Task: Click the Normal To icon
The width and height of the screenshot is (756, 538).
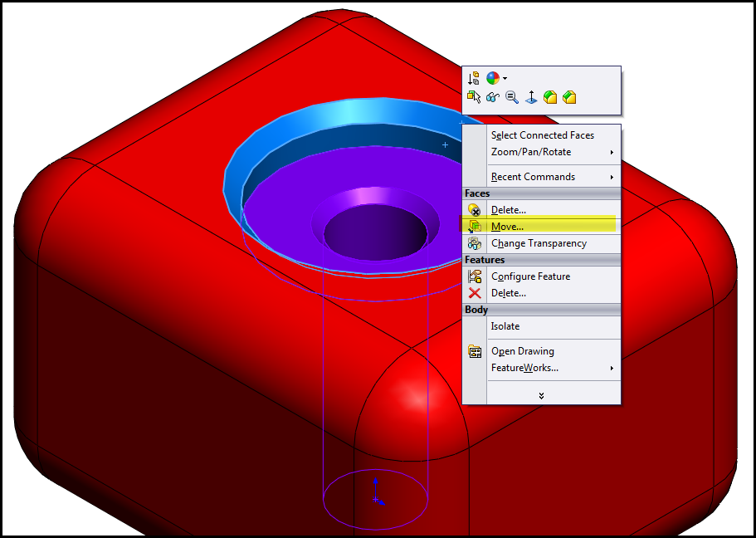Action: point(531,97)
